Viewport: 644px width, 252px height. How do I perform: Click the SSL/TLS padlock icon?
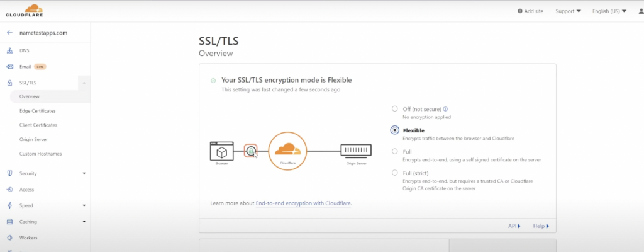(x=10, y=83)
